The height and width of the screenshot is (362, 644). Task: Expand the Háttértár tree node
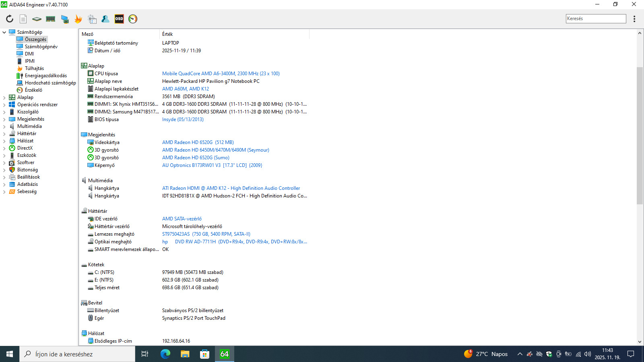point(4,134)
